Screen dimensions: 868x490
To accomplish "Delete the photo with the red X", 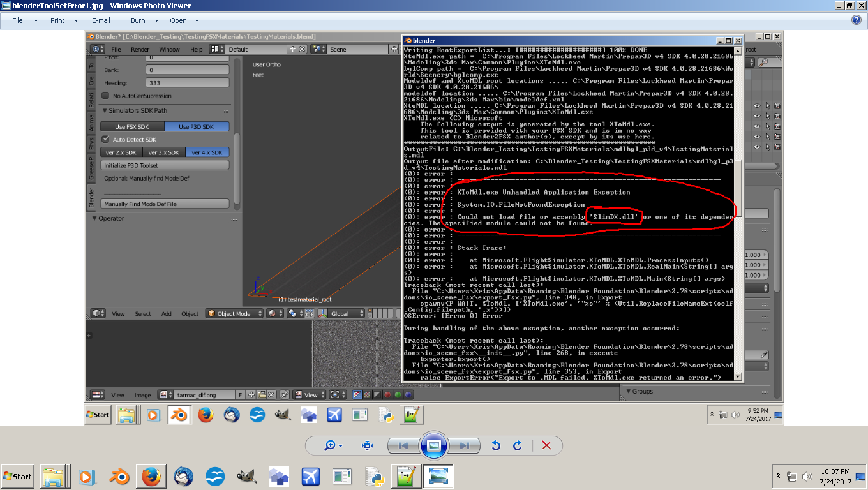I will (546, 445).
